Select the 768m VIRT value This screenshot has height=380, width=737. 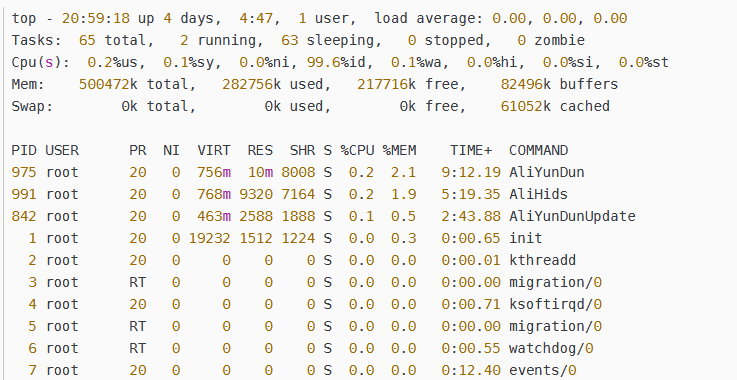tap(214, 194)
